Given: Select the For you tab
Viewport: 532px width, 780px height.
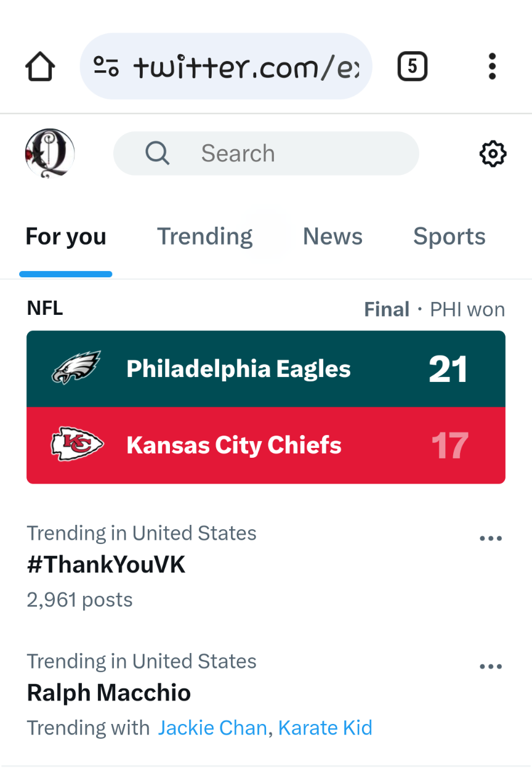Looking at the screenshot, I should (66, 237).
